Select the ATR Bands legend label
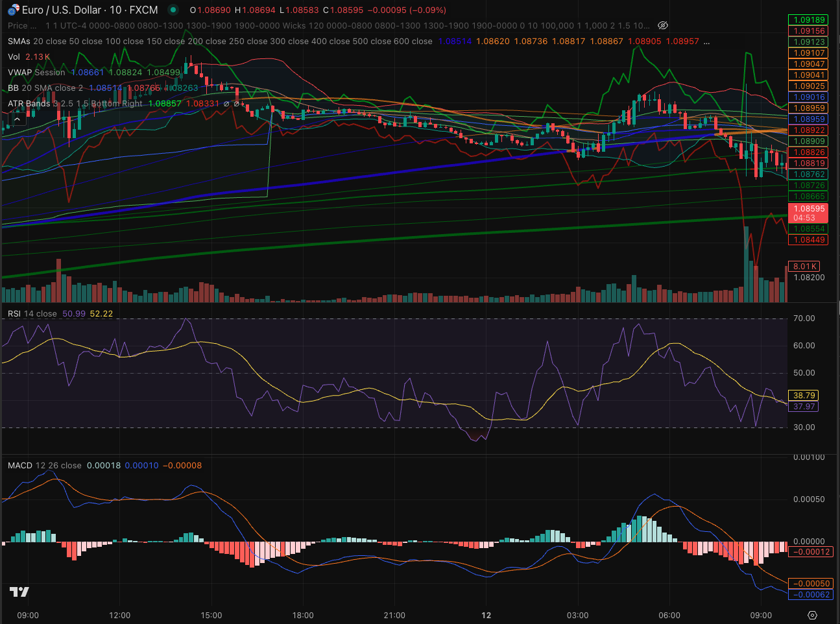 tap(29, 103)
